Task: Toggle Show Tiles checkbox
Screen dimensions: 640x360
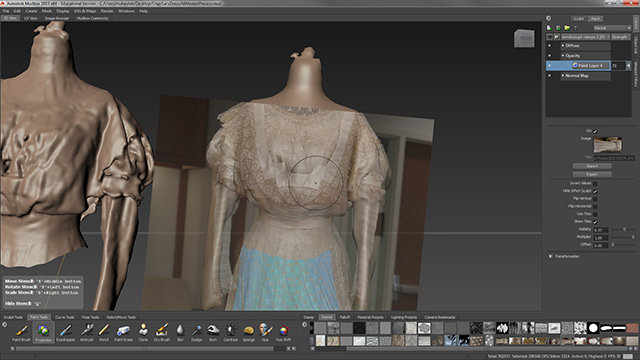Action: coord(595,222)
